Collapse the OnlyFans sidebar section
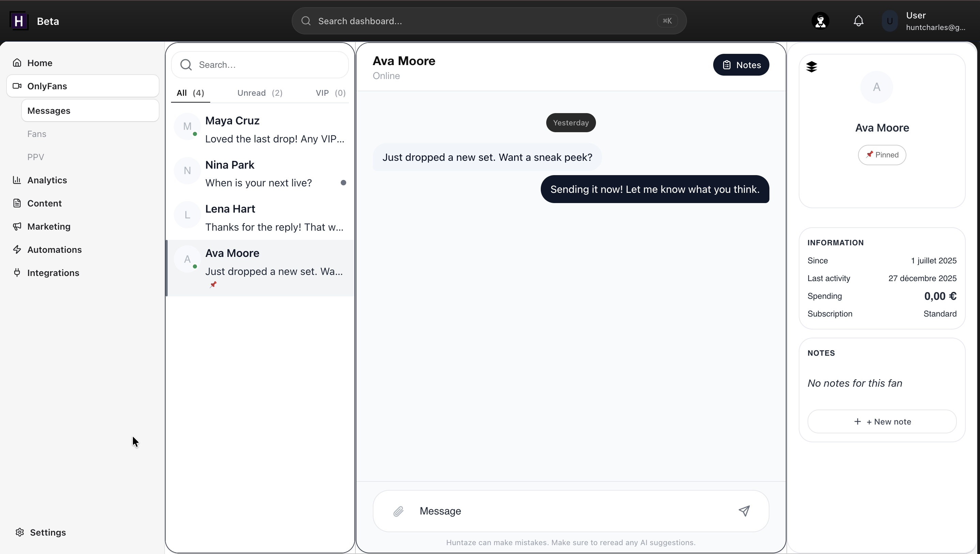Image resolution: width=980 pixels, height=554 pixels. point(82,86)
